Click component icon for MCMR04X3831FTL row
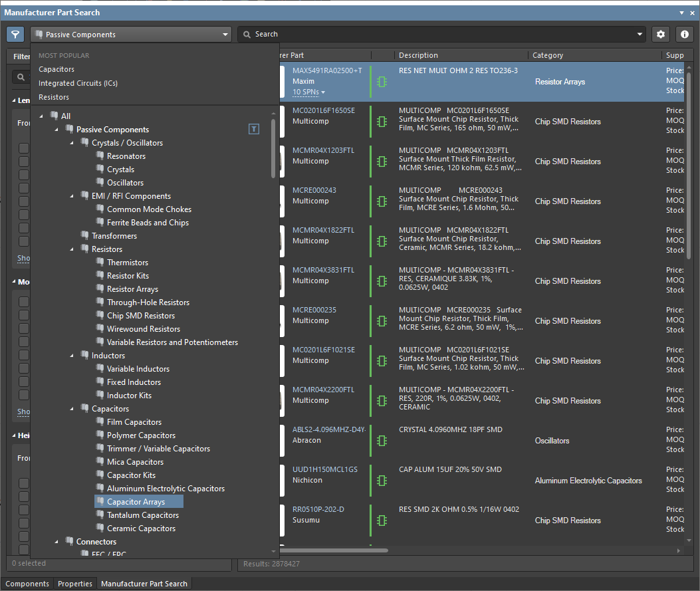Viewport: 700px width, 591px height. pyautogui.click(x=382, y=281)
